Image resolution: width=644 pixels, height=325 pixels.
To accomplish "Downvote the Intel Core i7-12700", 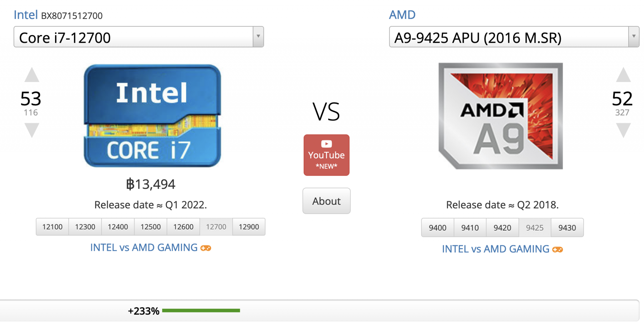I will click(32, 130).
